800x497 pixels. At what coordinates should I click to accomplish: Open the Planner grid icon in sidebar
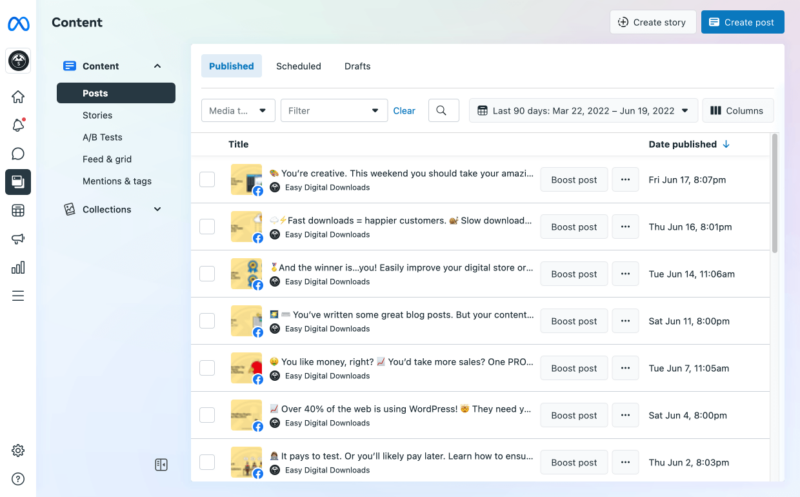[x=18, y=211]
